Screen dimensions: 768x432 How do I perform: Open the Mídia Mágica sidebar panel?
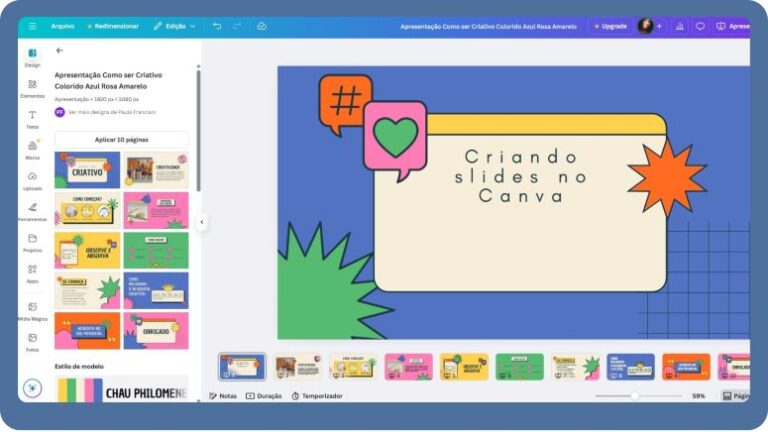click(x=32, y=311)
